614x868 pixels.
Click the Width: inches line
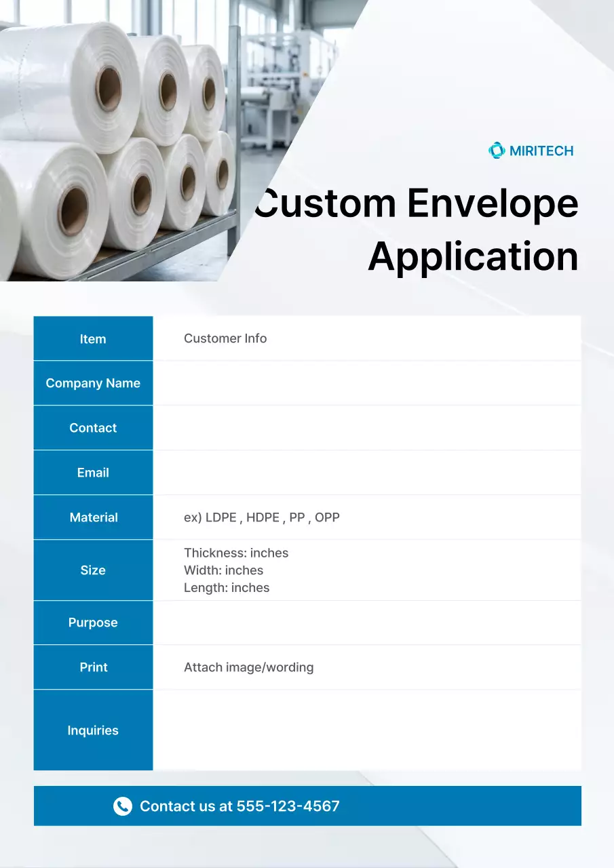point(223,570)
